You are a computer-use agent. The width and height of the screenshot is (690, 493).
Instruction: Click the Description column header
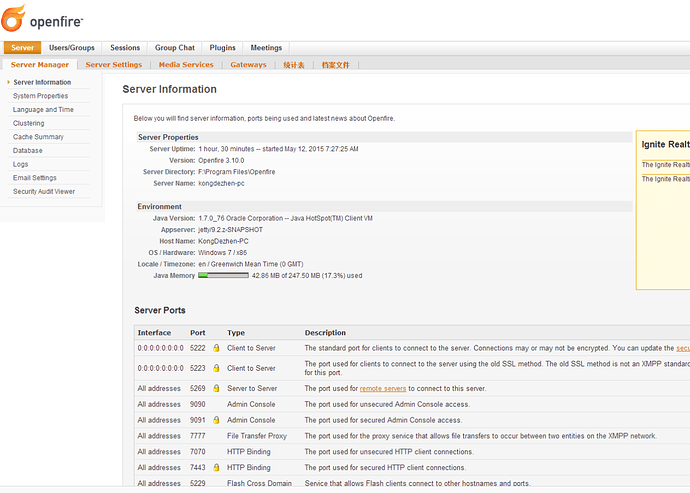325,333
